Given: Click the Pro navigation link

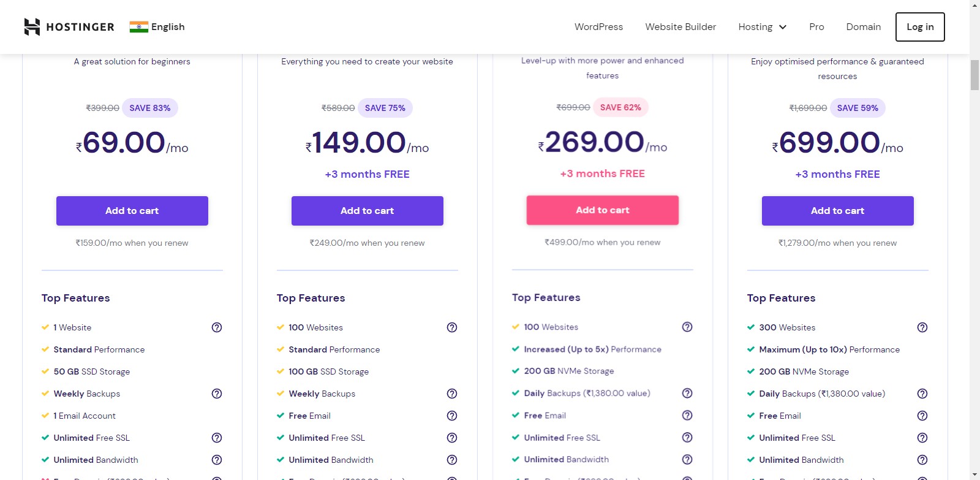Looking at the screenshot, I should tap(816, 27).
